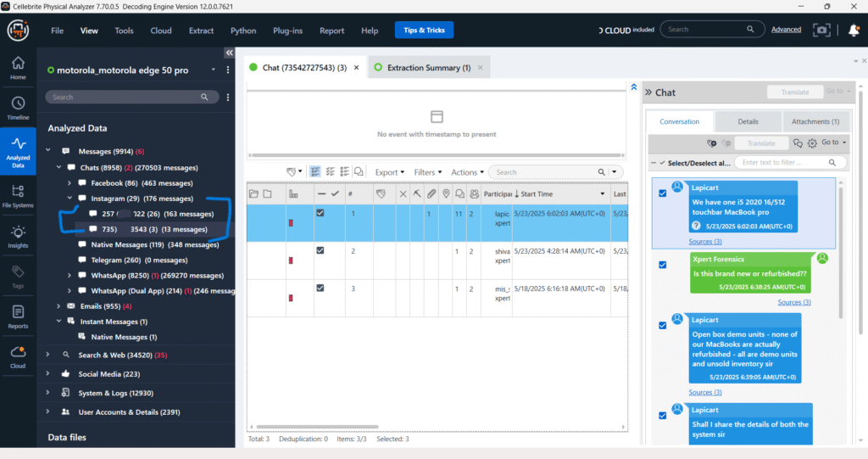Viewport: 868px width, 459px height.
Task: Toggle checkbox for Xpert Forensics message
Action: (x=663, y=265)
